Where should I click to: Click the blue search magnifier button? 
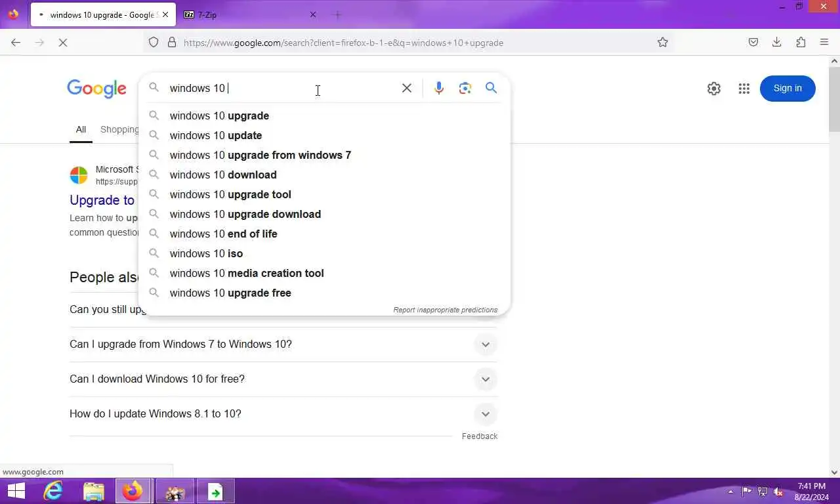[491, 88]
